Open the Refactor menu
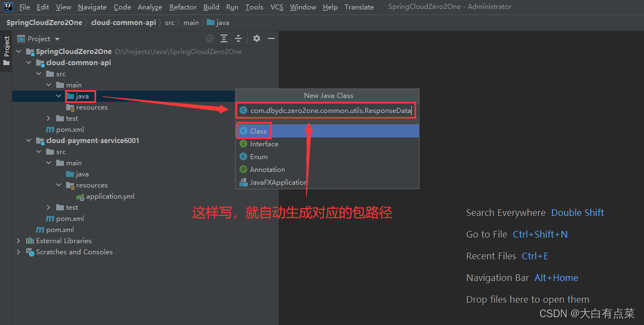The image size is (644, 325). point(183,7)
